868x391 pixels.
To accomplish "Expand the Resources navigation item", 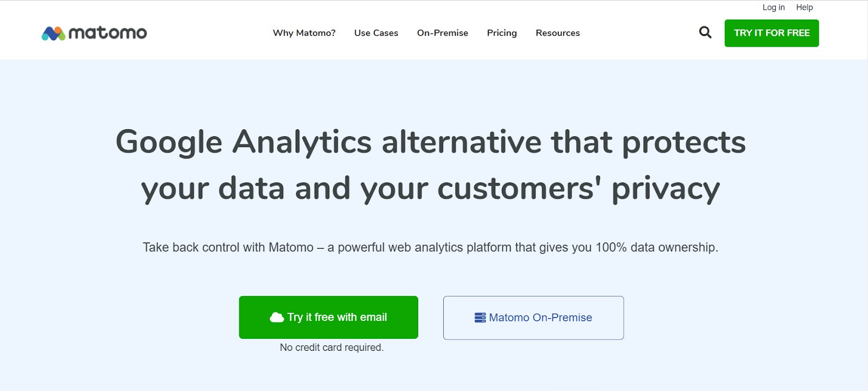I will click(558, 33).
